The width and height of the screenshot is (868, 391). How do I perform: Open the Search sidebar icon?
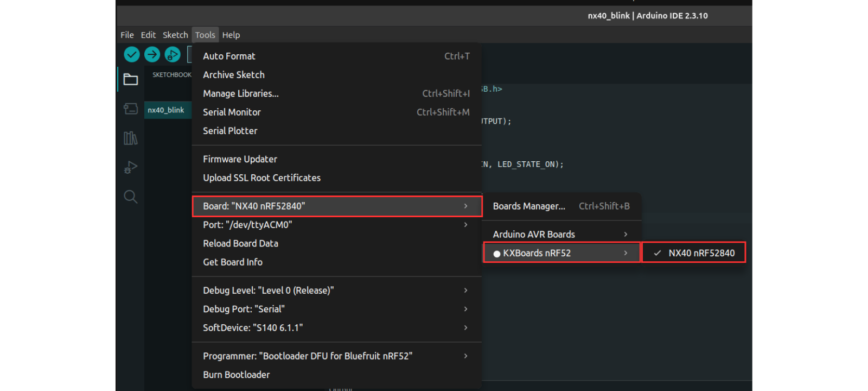(x=131, y=197)
